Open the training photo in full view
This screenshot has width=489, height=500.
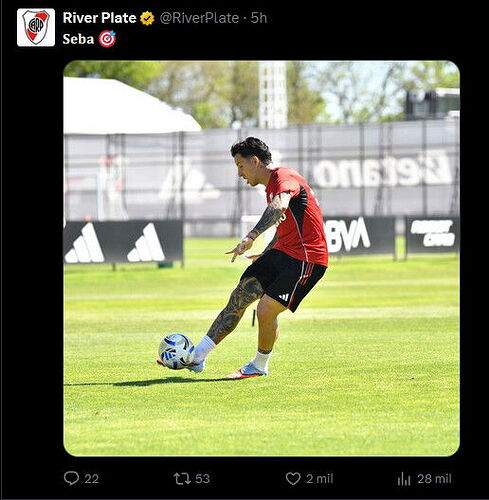click(262, 258)
